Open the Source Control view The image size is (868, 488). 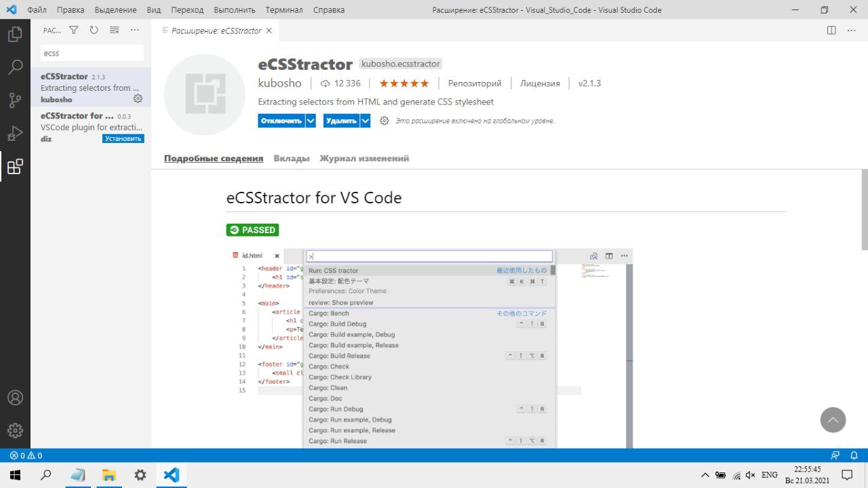click(x=15, y=100)
